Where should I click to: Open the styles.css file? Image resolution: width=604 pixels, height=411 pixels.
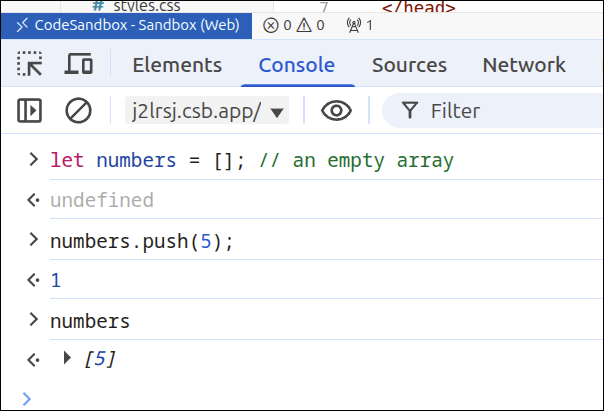click(x=135, y=6)
